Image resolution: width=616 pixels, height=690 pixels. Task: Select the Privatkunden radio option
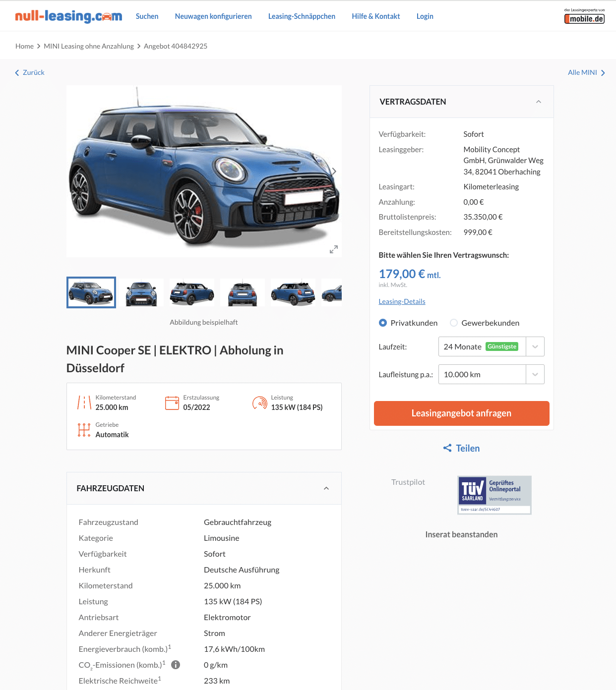tap(383, 323)
